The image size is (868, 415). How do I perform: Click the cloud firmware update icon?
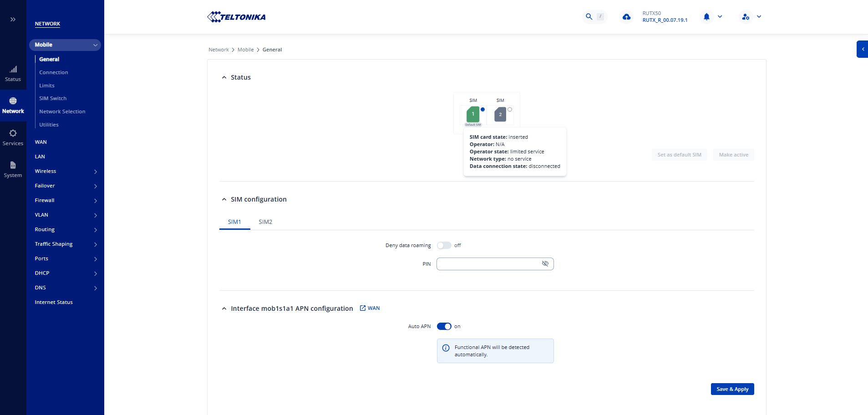(626, 17)
